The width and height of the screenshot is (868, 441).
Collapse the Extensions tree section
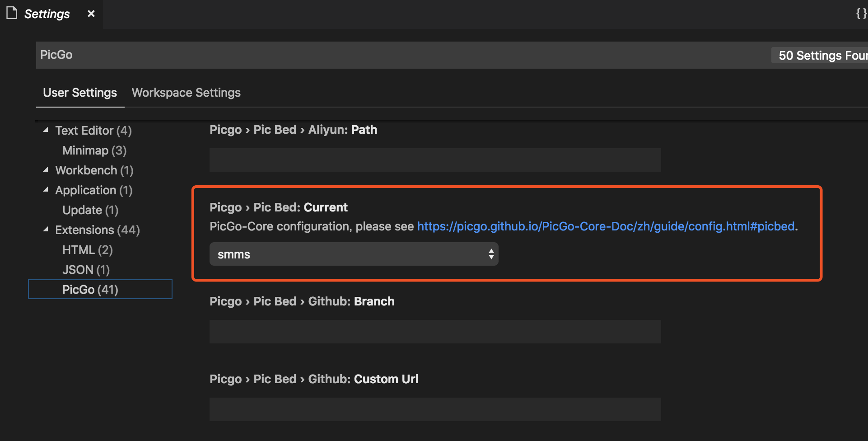pos(46,230)
